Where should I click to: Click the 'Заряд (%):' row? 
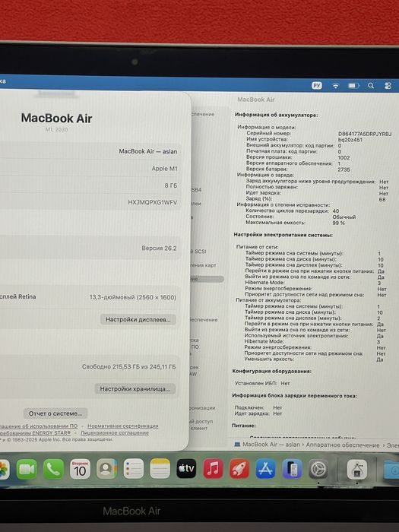coord(315,199)
